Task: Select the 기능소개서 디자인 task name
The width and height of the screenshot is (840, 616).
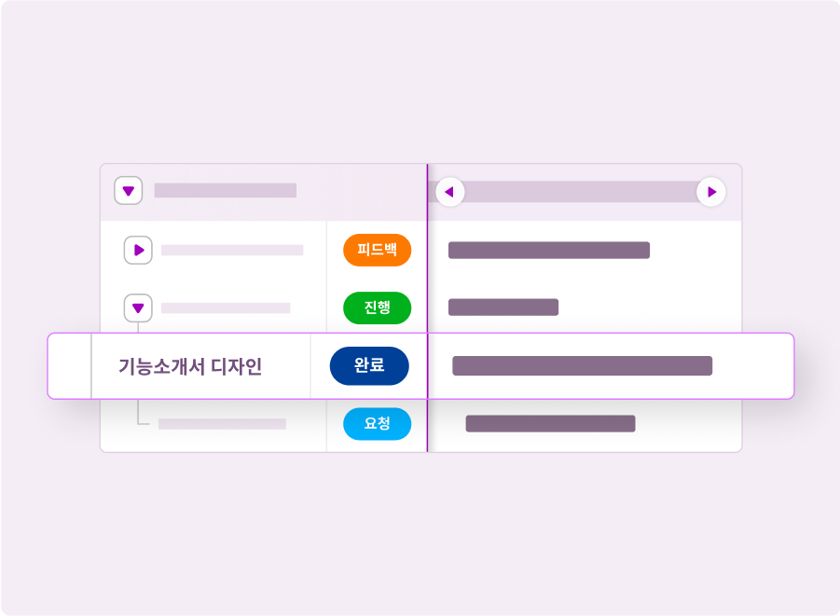Action: click(190, 366)
